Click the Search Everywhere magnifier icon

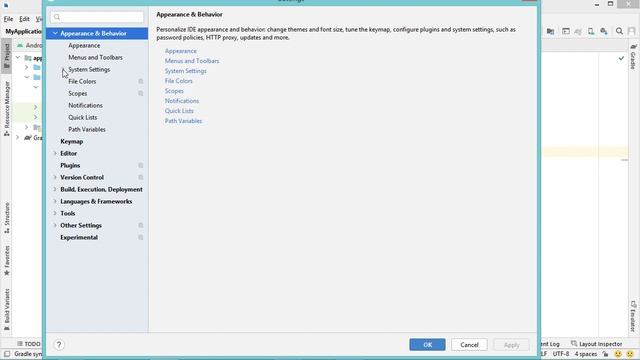[x=619, y=31]
